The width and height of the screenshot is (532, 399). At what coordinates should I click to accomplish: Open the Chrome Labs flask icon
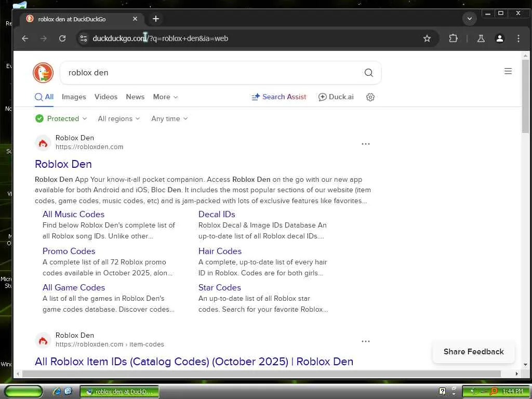pyautogui.click(x=481, y=38)
